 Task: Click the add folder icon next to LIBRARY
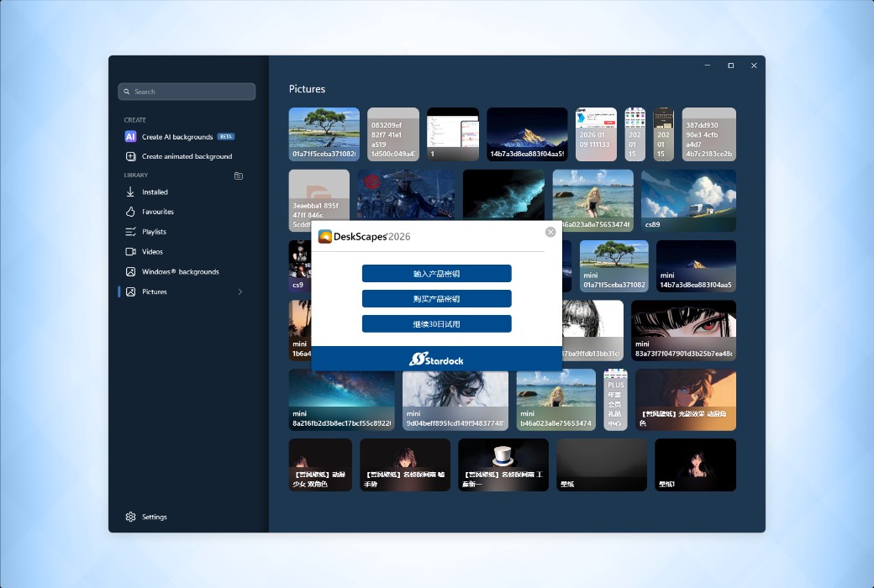click(x=239, y=176)
